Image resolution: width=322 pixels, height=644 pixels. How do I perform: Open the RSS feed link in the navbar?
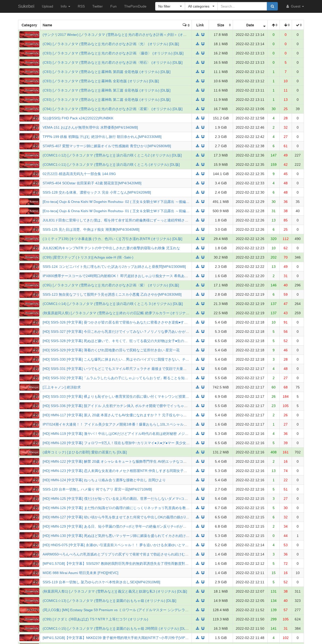click(81, 6)
